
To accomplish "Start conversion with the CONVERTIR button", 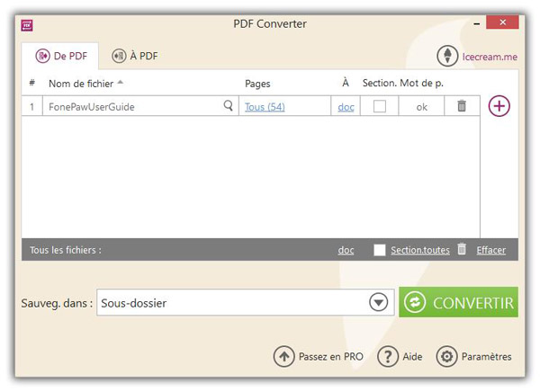I will pyautogui.click(x=458, y=302).
